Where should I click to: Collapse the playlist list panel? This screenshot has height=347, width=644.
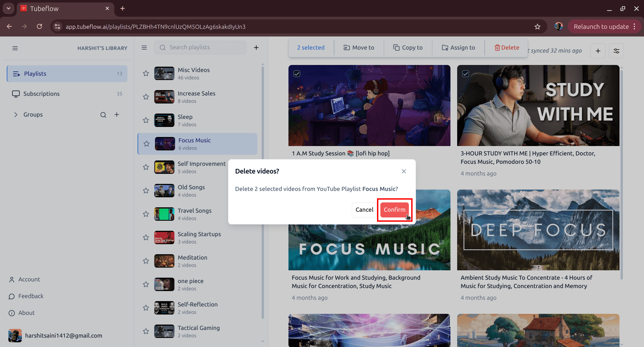pyautogui.click(x=144, y=47)
